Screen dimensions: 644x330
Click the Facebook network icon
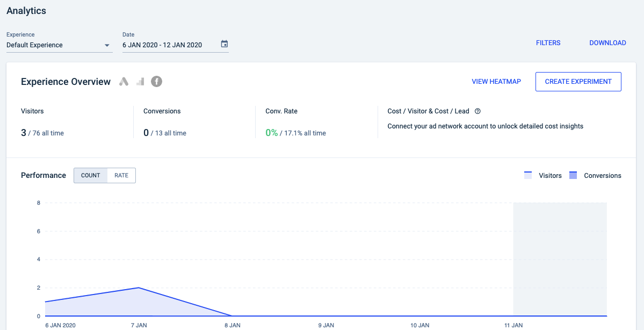click(x=156, y=81)
